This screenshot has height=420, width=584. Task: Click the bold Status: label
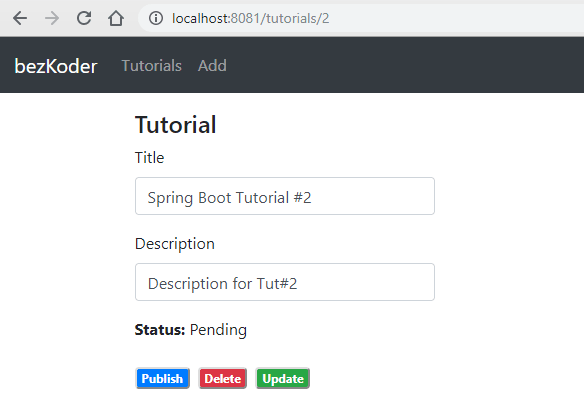(x=160, y=330)
